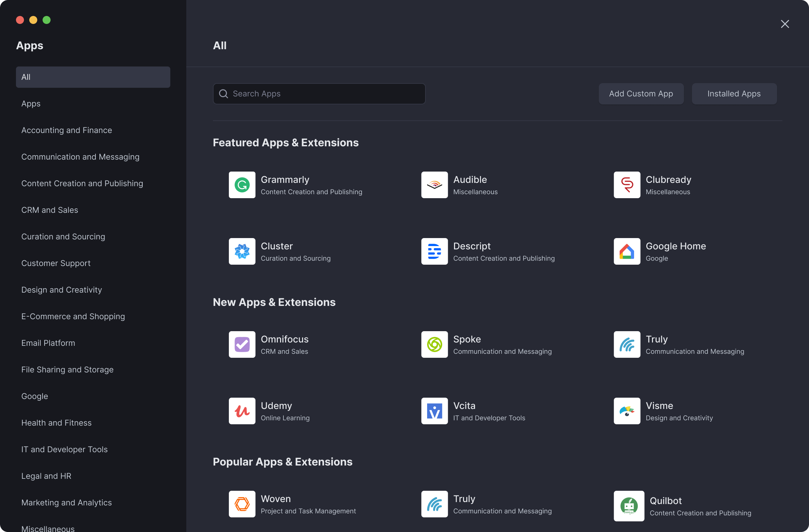Open the Google Home app icon
The height and width of the screenshot is (532, 809).
(627, 251)
